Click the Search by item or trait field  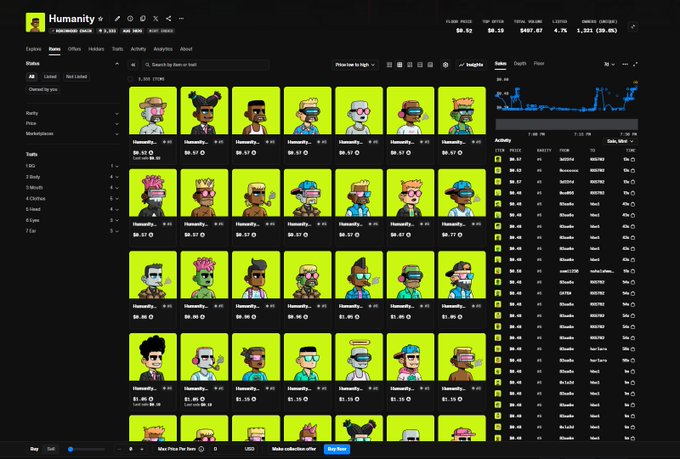tap(206, 65)
